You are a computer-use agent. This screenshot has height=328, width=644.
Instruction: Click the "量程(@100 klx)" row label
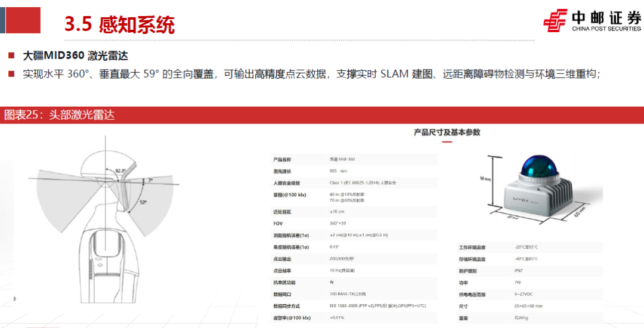tap(290, 195)
